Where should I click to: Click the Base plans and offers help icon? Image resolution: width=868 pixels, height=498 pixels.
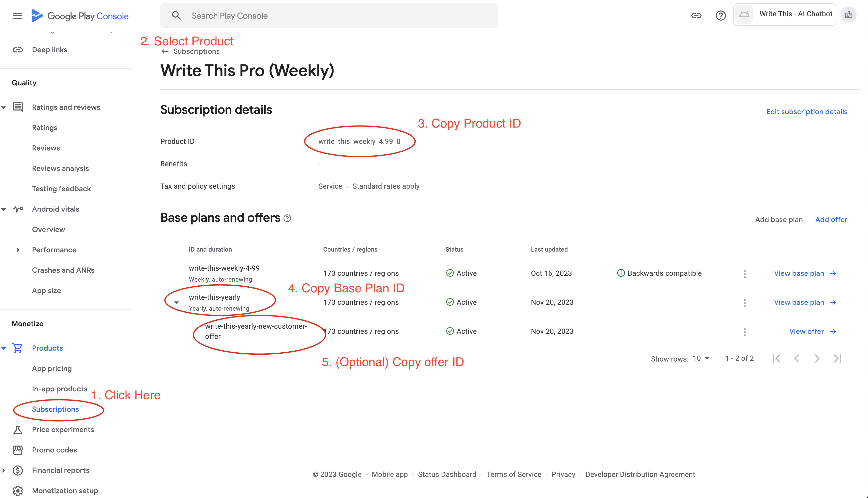(288, 218)
